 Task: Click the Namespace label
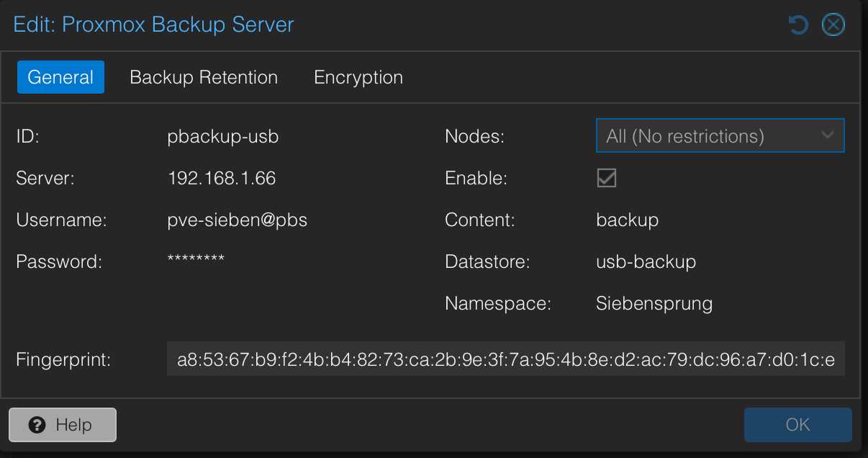click(498, 303)
